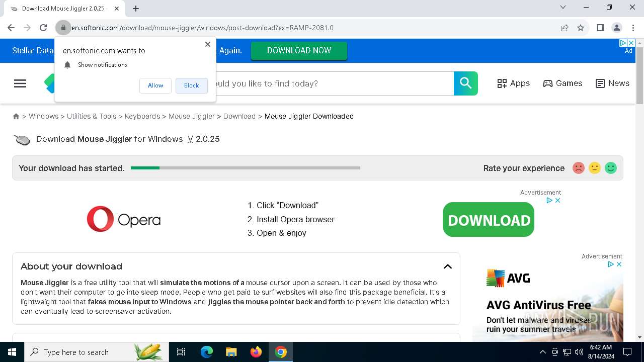This screenshot has height=362, width=644.
Task: Rate experience with green happy face
Action: click(611, 168)
